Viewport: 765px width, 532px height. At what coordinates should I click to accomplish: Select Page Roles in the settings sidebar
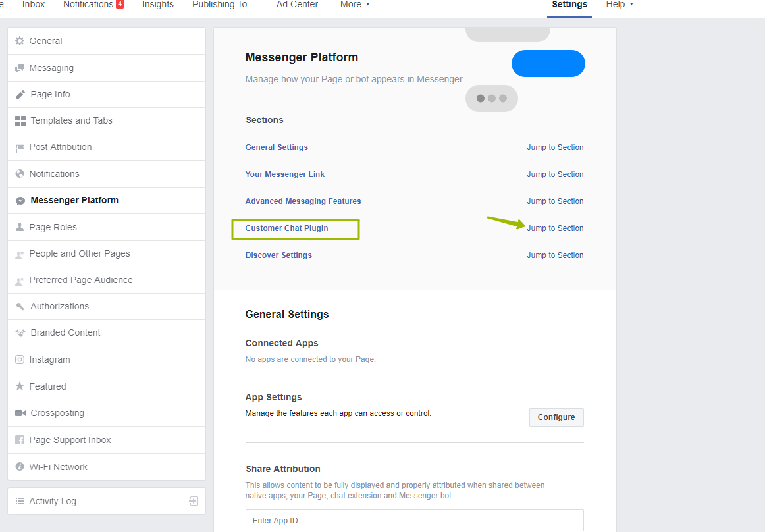coord(53,227)
